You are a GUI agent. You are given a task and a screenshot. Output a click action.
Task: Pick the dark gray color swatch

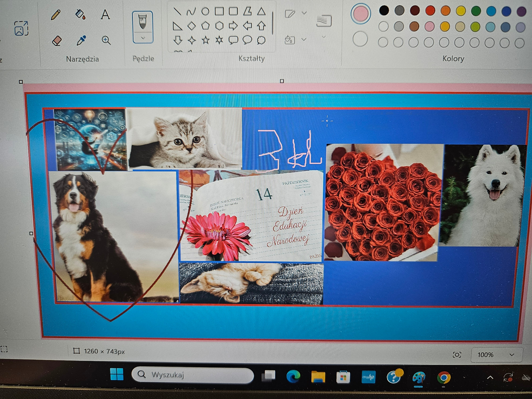[399, 11]
